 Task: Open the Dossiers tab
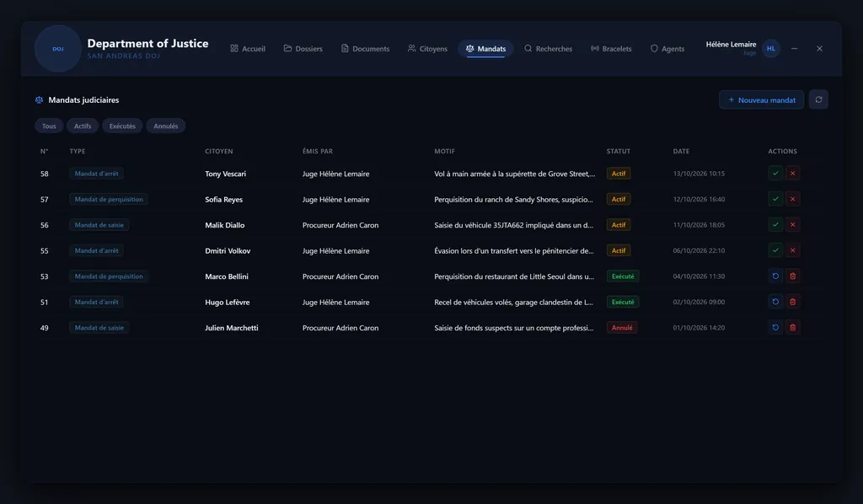point(303,48)
